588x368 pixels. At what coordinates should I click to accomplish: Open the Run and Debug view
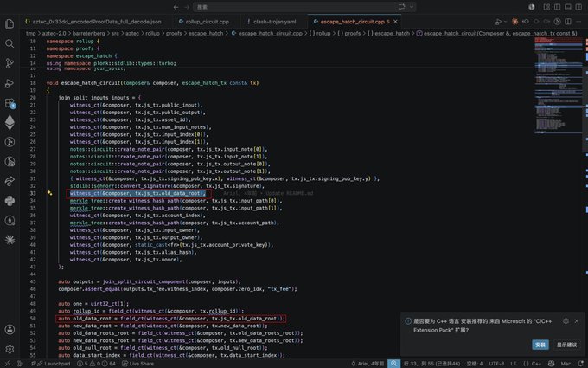point(10,83)
